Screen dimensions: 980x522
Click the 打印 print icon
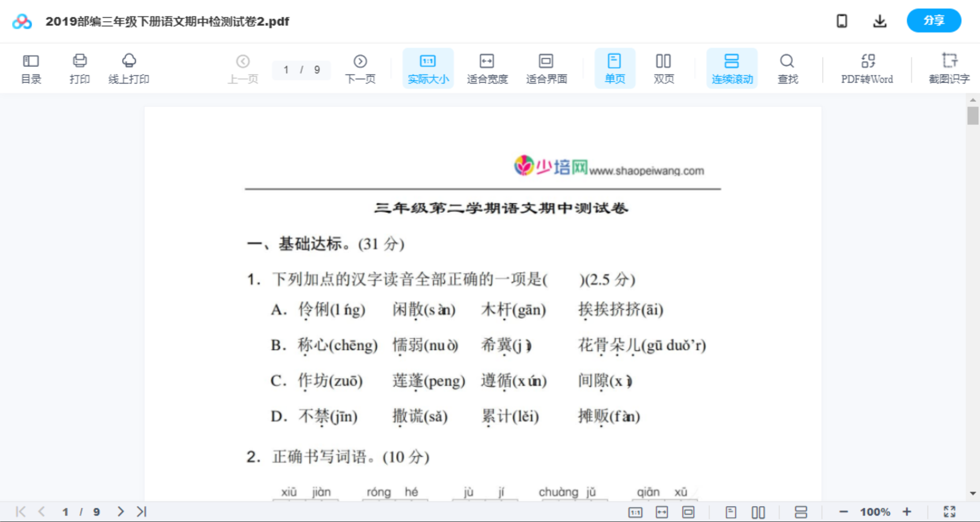tap(80, 68)
